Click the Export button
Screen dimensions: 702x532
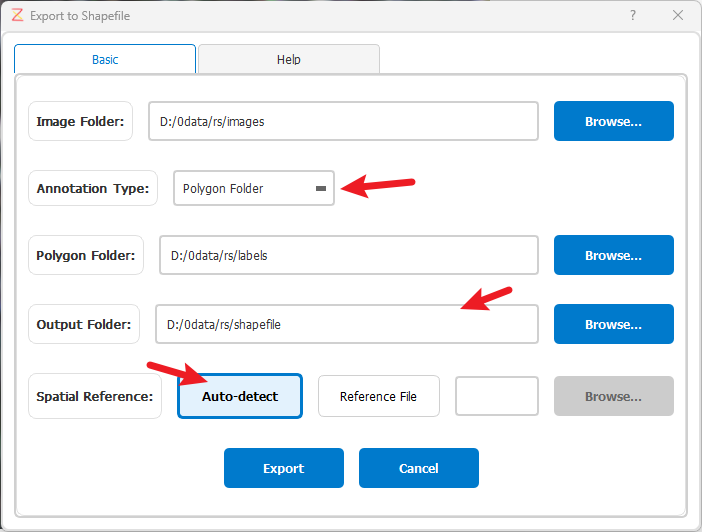(x=284, y=468)
